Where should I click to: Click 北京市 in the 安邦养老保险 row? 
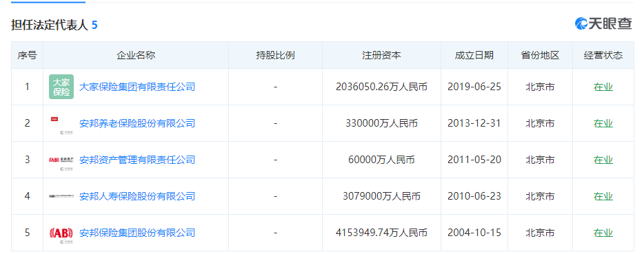(540, 123)
